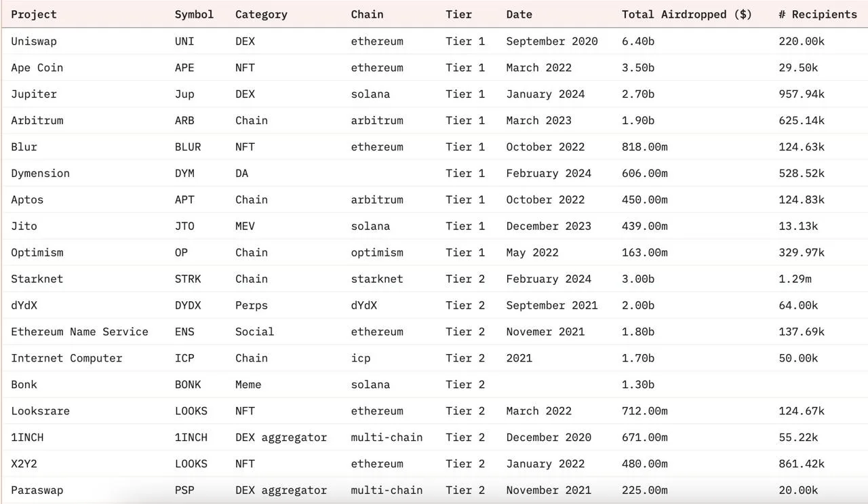Click the March 2023 date cell
This screenshot has height=504, width=868.
tap(539, 121)
